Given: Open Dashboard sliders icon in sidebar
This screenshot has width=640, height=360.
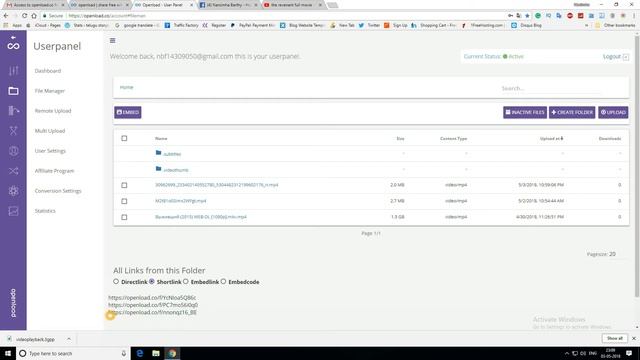Looking at the screenshot, I should point(13,71).
